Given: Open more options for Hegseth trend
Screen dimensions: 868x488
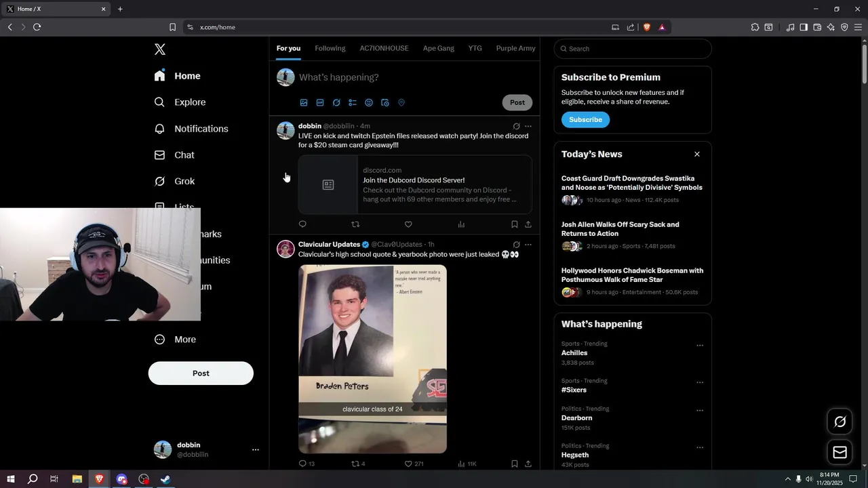Looking at the screenshot, I should [700, 448].
